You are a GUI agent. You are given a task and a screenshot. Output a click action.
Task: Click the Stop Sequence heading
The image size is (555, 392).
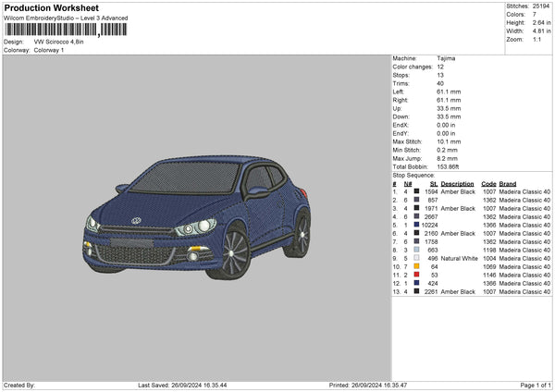pyautogui.click(x=413, y=174)
